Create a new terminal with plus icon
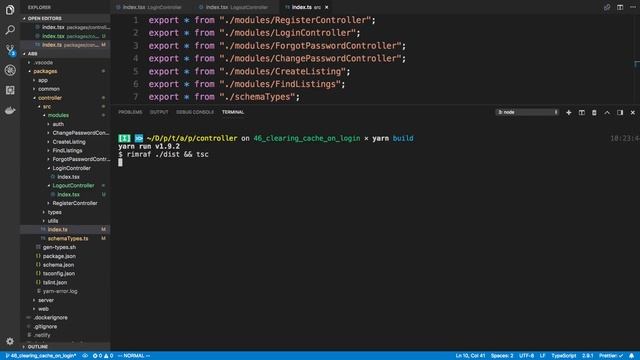The width and height of the screenshot is (640, 360). tap(569, 112)
